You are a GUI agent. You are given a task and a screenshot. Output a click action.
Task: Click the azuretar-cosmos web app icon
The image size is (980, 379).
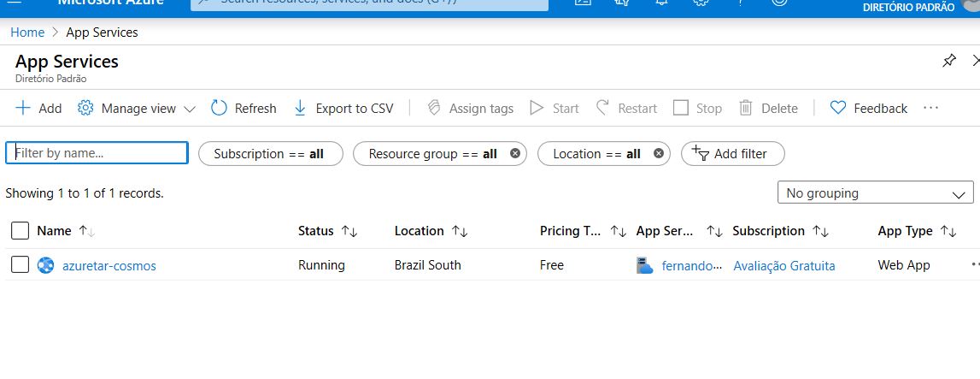(45, 265)
